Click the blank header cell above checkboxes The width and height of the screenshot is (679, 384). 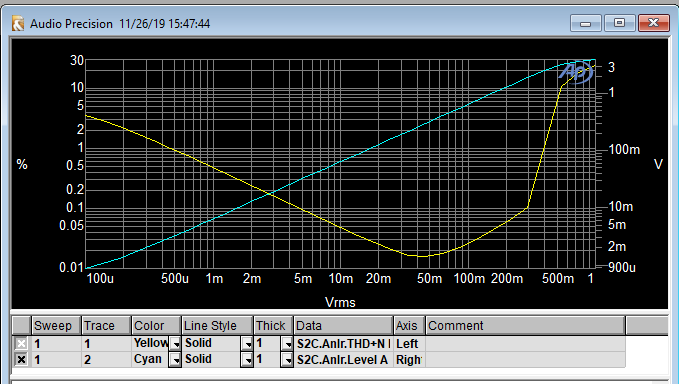[21, 326]
